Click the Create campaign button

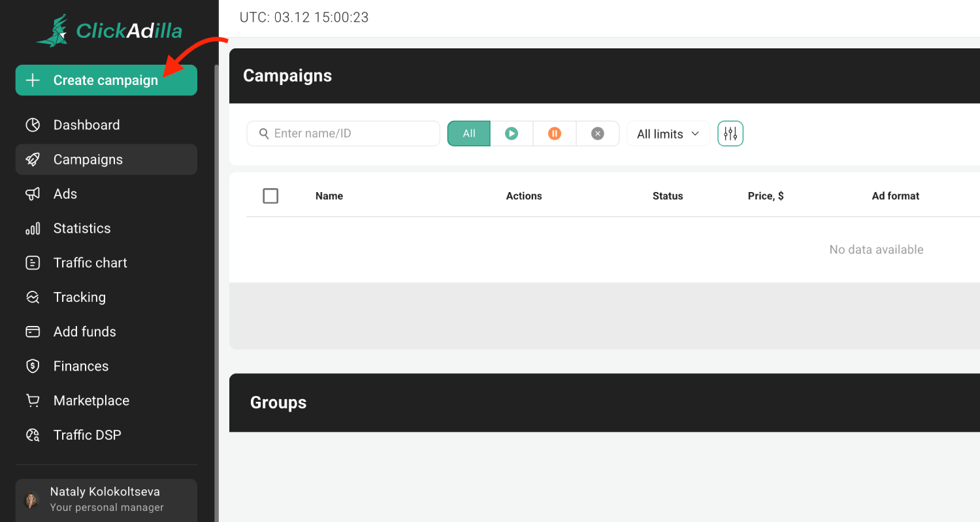tap(106, 80)
